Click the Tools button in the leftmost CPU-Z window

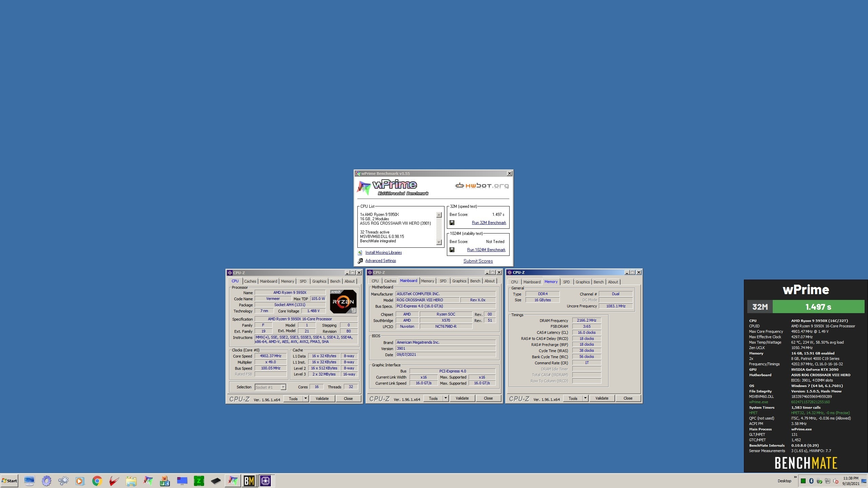[293, 399]
